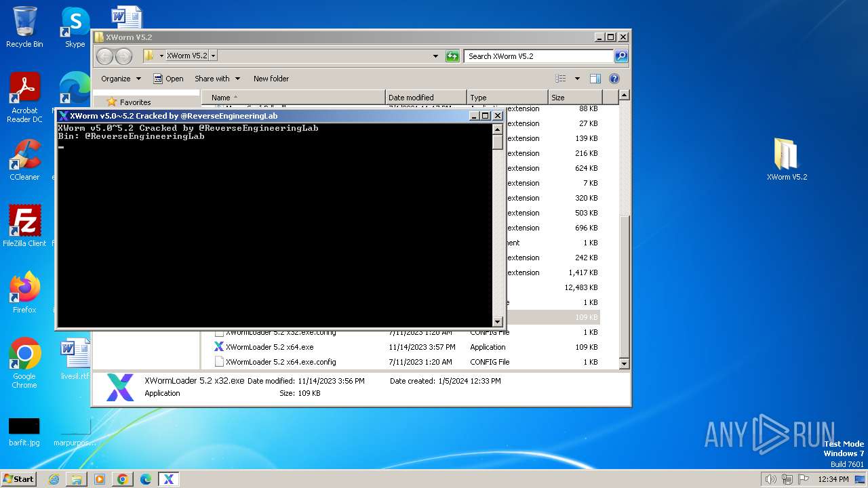Click the 12,483 KB size cell
Image resolution: width=868 pixels, height=488 pixels.
coord(581,287)
